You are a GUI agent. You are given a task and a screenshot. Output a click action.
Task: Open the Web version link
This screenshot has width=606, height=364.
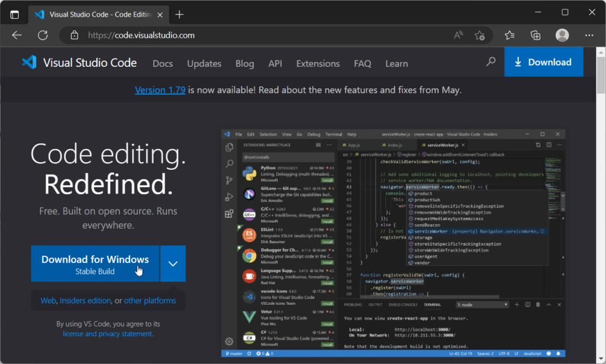click(49, 301)
